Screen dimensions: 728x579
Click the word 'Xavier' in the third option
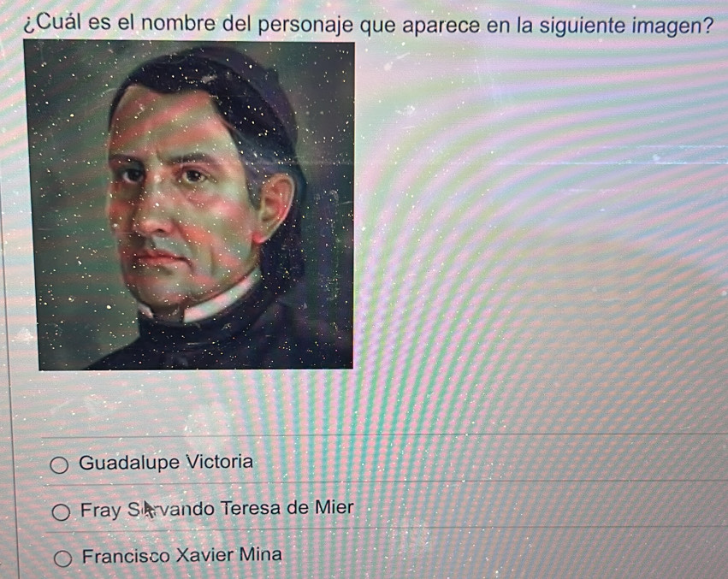(x=205, y=555)
